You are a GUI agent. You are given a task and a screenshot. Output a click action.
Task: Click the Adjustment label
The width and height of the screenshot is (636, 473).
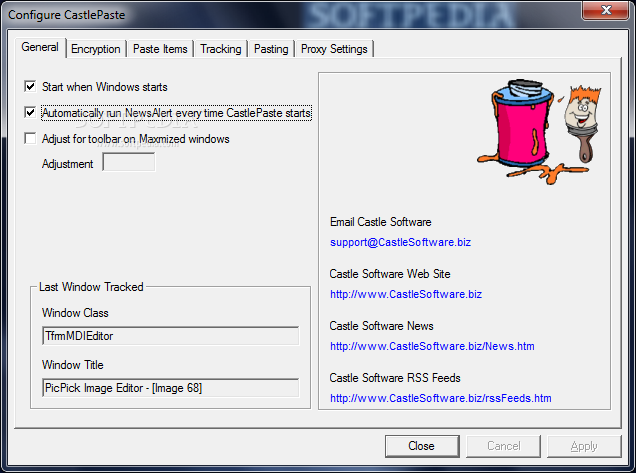pos(67,164)
